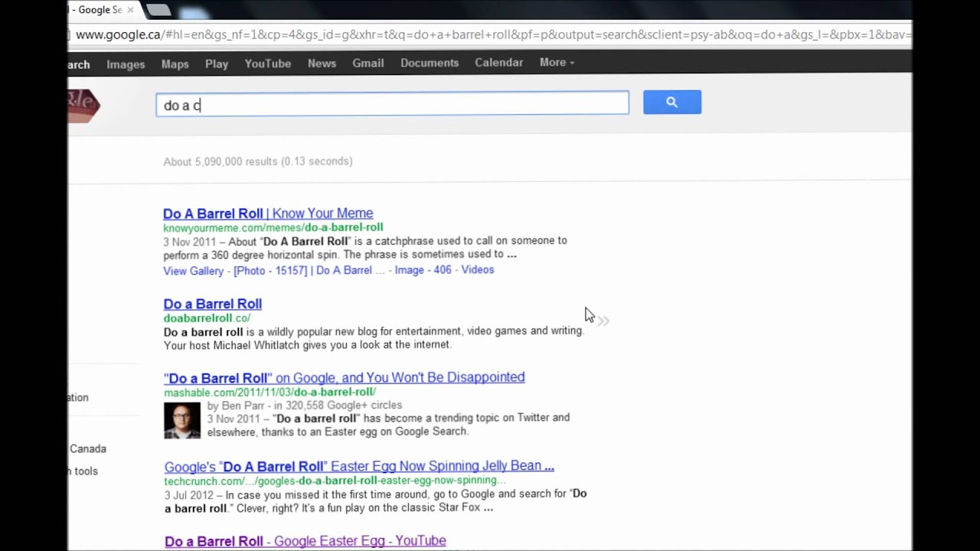The image size is (980, 551).
Task: Open Images in the Google bar
Action: click(x=126, y=64)
